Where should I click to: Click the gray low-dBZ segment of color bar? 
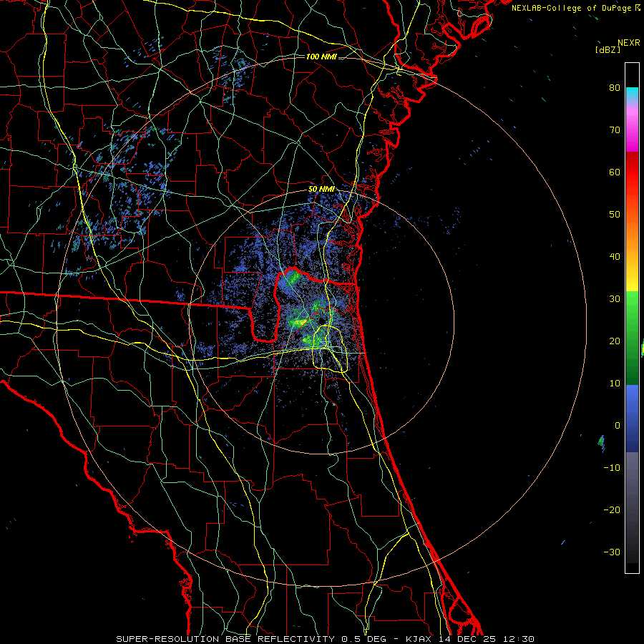tap(632, 507)
